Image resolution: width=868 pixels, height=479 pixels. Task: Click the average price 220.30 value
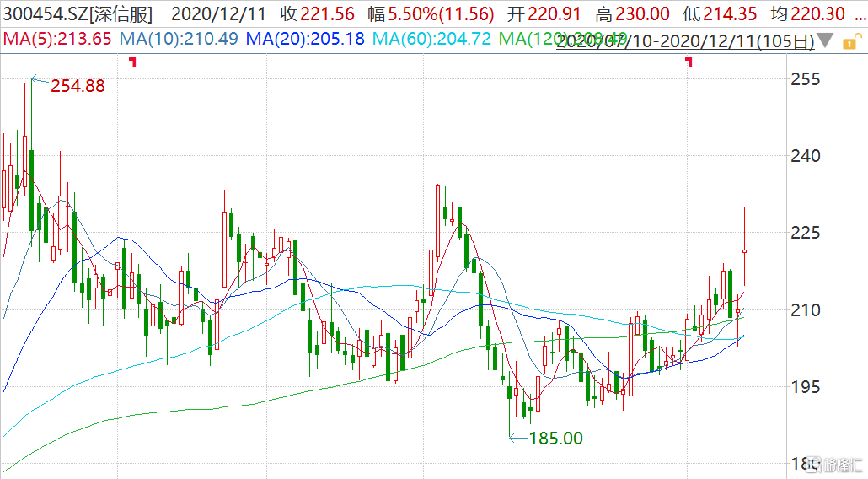pos(817,14)
